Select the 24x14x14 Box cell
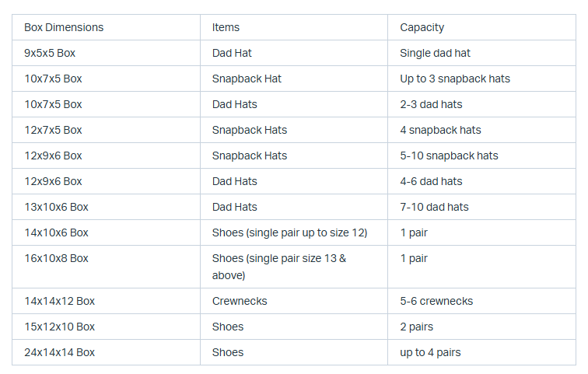 click(x=59, y=352)
